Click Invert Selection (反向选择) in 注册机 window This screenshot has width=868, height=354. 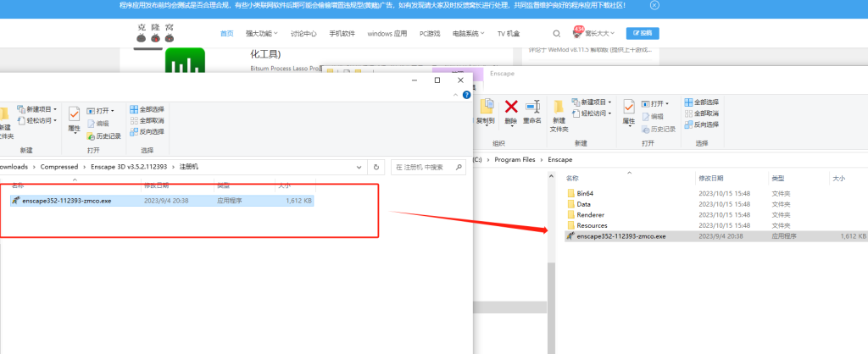pyautogui.click(x=147, y=131)
